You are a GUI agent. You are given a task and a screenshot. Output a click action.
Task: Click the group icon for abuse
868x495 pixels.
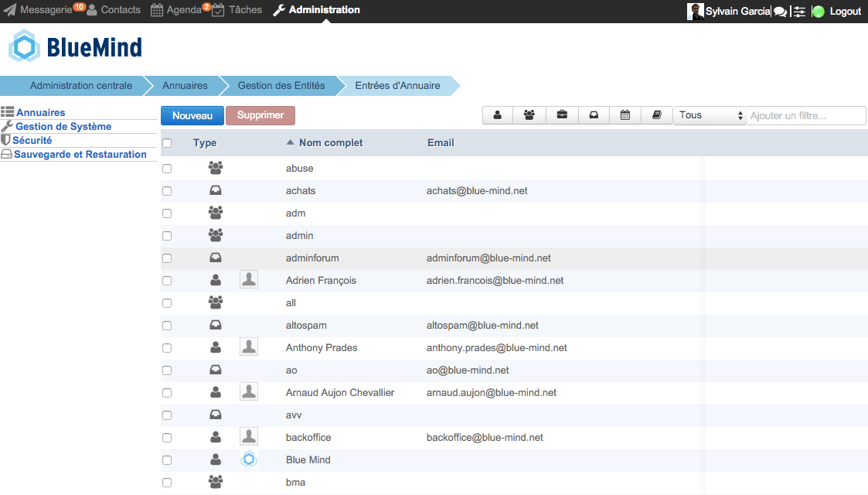point(216,167)
